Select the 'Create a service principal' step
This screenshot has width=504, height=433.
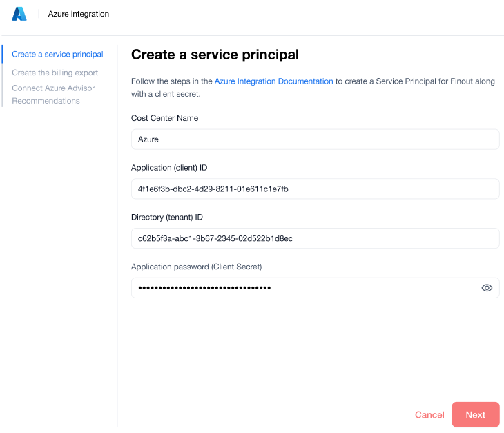click(x=57, y=55)
